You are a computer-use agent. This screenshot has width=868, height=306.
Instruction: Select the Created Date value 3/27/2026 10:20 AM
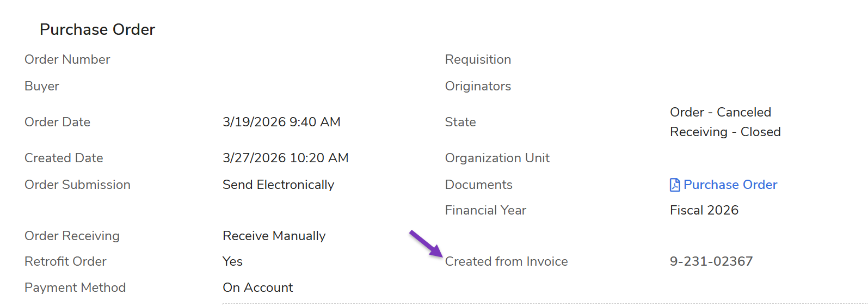[286, 158]
